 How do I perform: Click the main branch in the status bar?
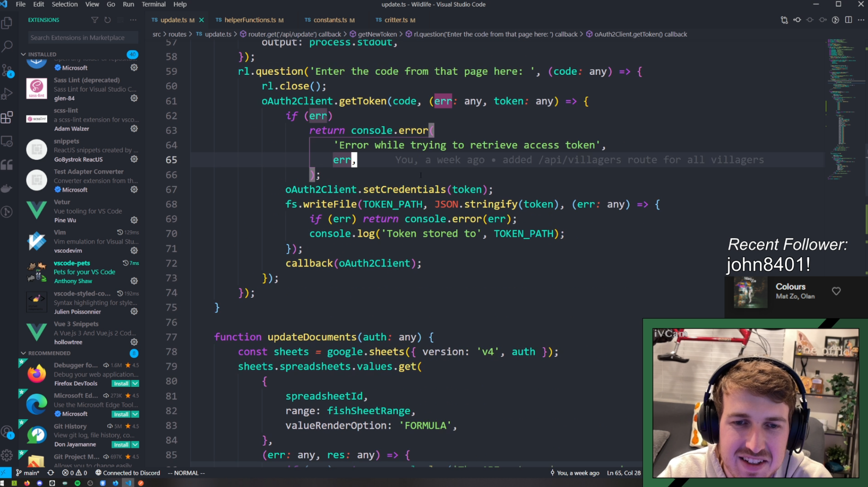point(28,473)
